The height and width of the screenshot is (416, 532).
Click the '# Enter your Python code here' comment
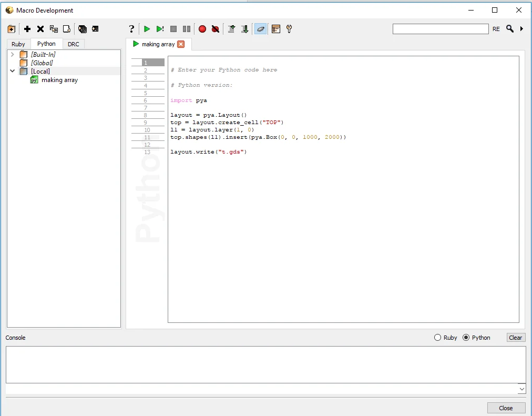coord(224,70)
